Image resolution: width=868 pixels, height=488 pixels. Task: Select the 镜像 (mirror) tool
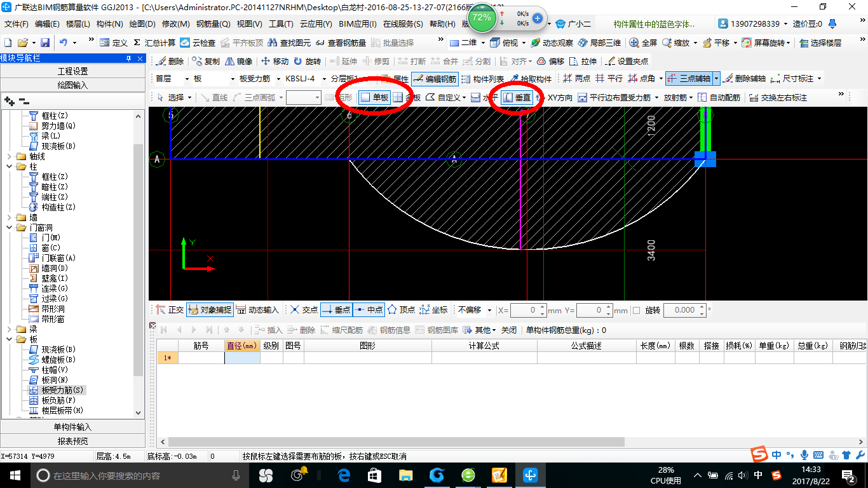(x=238, y=62)
